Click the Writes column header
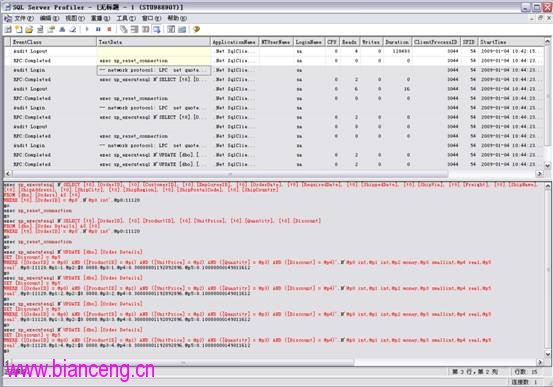This screenshot has width=553, height=387. (x=371, y=42)
